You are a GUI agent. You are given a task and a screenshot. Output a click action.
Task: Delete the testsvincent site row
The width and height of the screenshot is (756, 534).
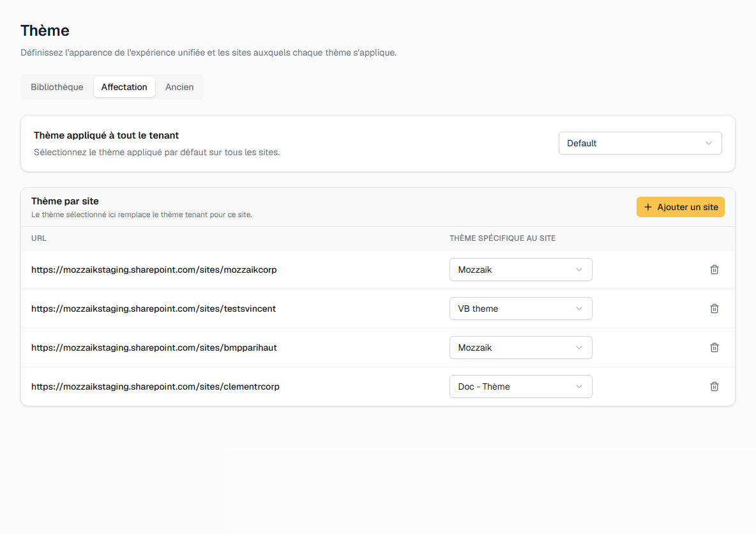point(714,309)
